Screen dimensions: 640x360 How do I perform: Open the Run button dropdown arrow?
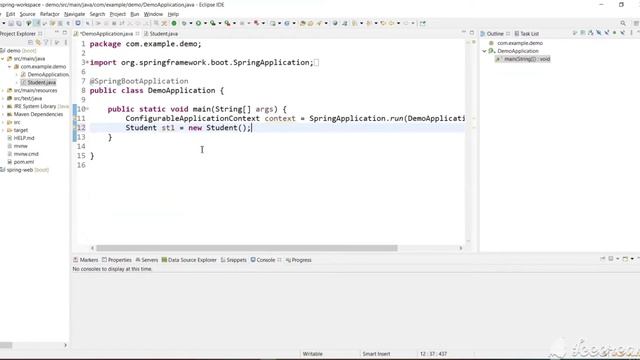205,23
